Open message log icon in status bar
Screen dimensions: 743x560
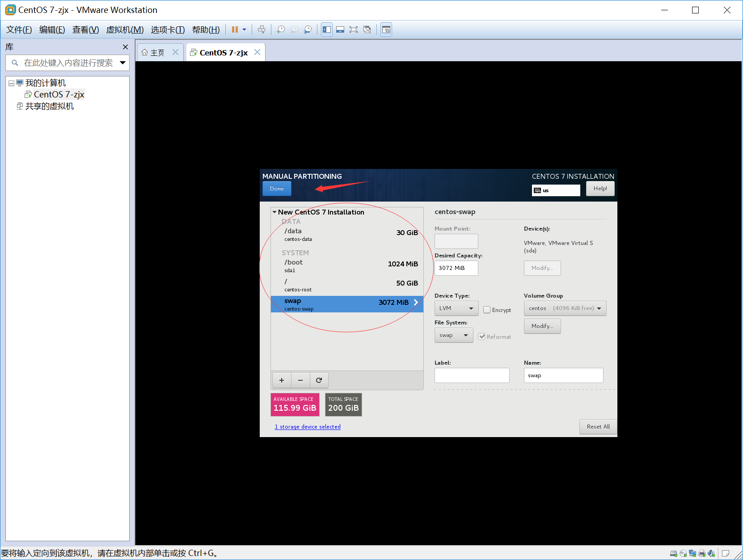(x=726, y=553)
